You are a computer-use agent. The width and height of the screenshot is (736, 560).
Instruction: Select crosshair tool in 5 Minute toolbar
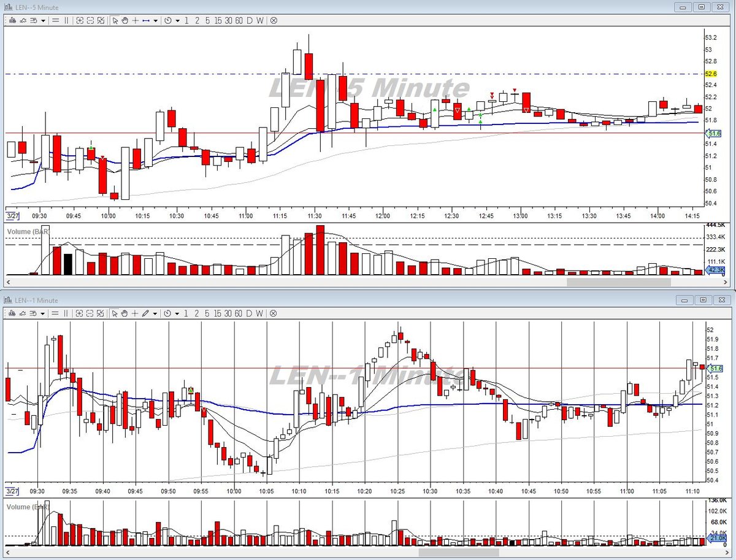[x=135, y=20]
